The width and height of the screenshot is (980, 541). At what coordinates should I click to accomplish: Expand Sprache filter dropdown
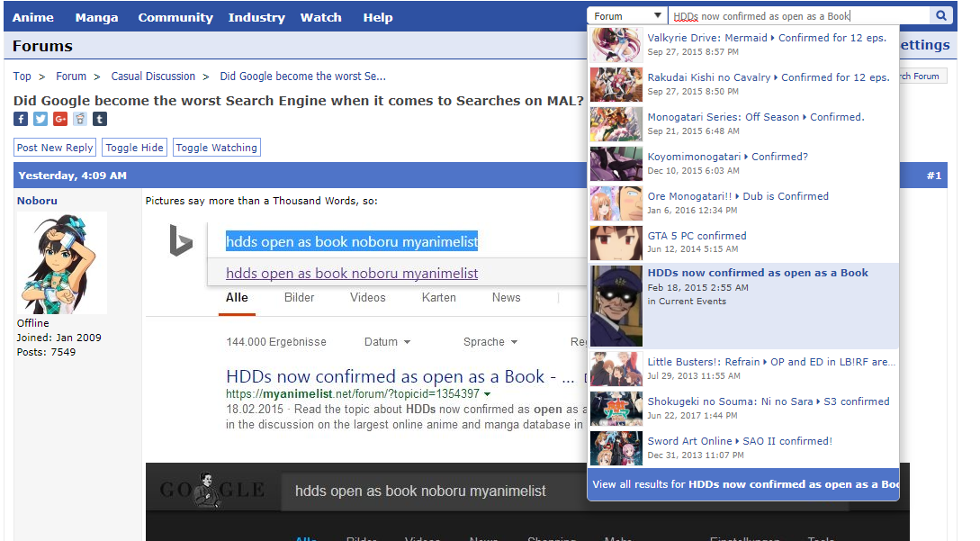pos(490,342)
